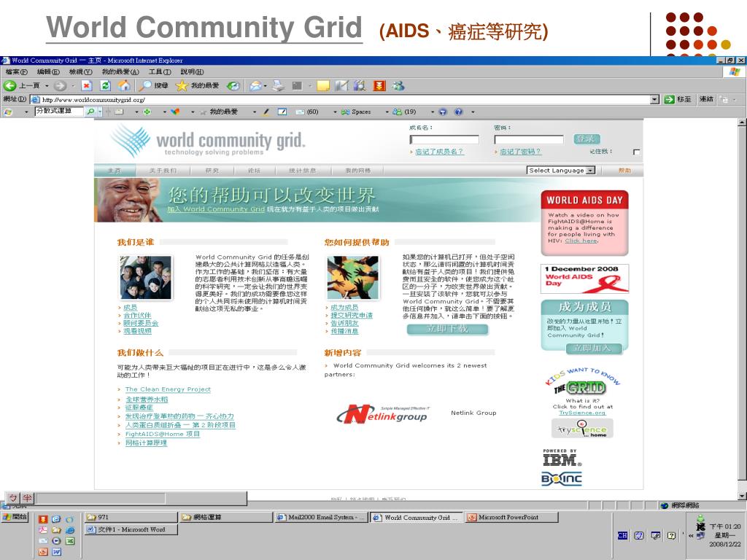Go to the Home page icon
The height and width of the screenshot is (560, 747).
(x=124, y=86)
